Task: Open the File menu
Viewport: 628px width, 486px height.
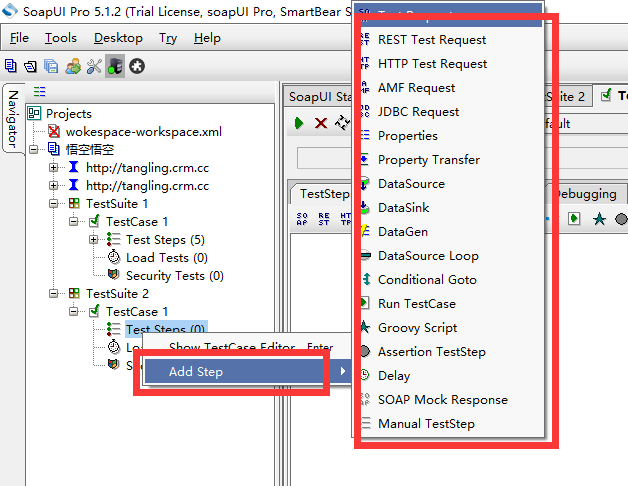Action: point(19,38)
